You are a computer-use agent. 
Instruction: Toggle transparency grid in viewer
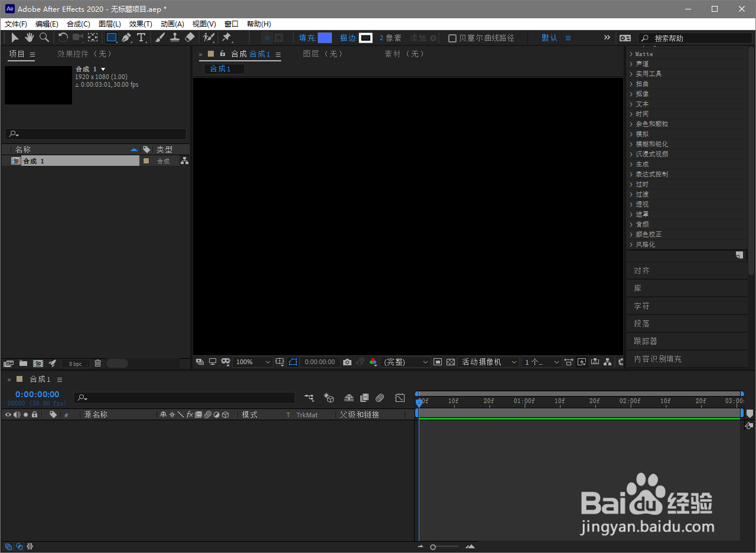pyautogui.click(x=451, y=362)
